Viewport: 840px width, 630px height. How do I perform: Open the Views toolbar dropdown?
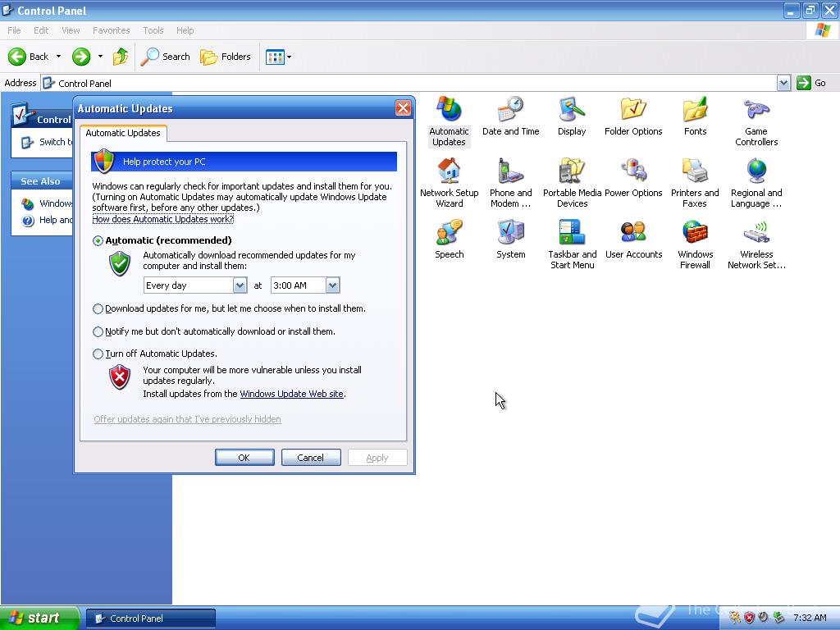(x=279, y=57)
